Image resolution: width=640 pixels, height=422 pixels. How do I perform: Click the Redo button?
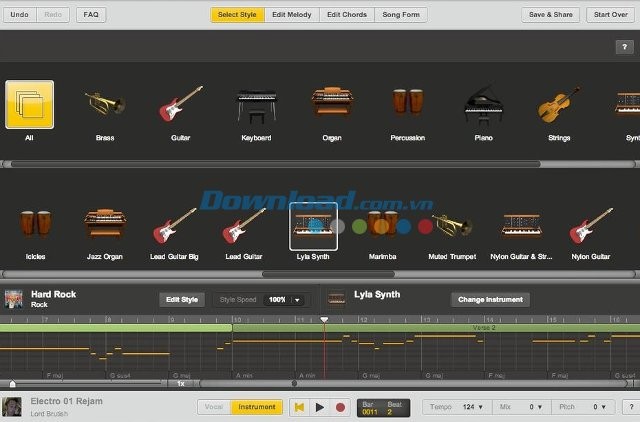tap(53, 15)
